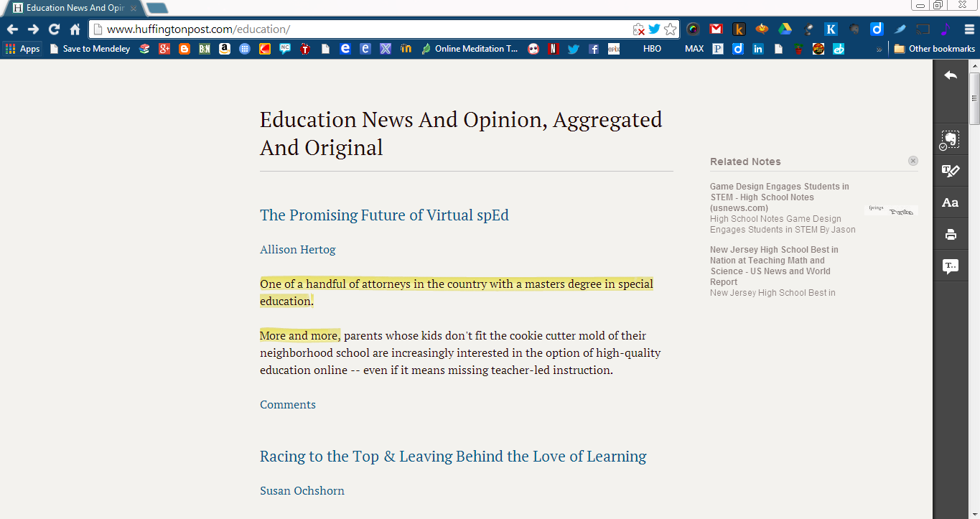Open the Apps launcher on the bookmarks bar
Viewport: 980px width, 519px height.
pyautogui.click(x=22, y=49)
